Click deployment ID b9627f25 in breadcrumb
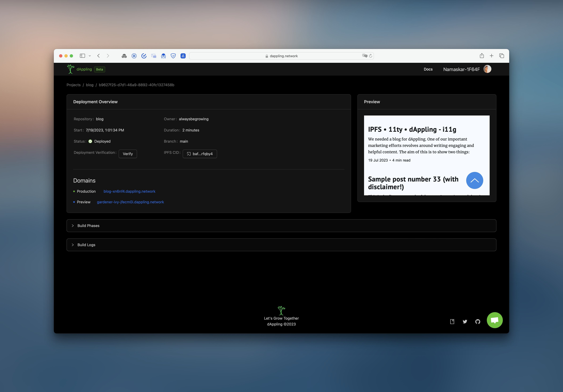Viewport: 563px width, 392px height. pos(136,85)
